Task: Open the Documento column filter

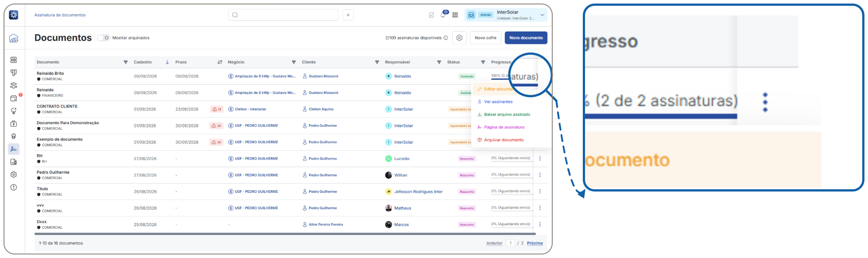Action: tap(126, 62)
